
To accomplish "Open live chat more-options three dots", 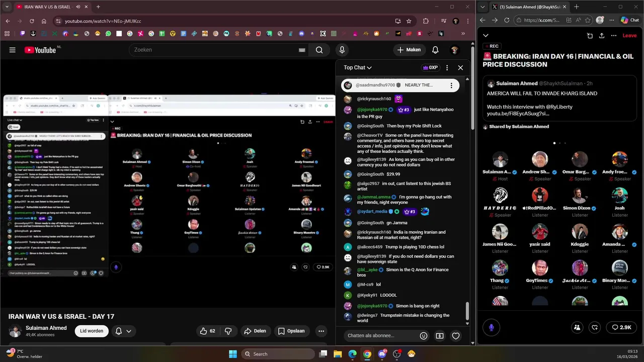I will click(x=447, y=67).
